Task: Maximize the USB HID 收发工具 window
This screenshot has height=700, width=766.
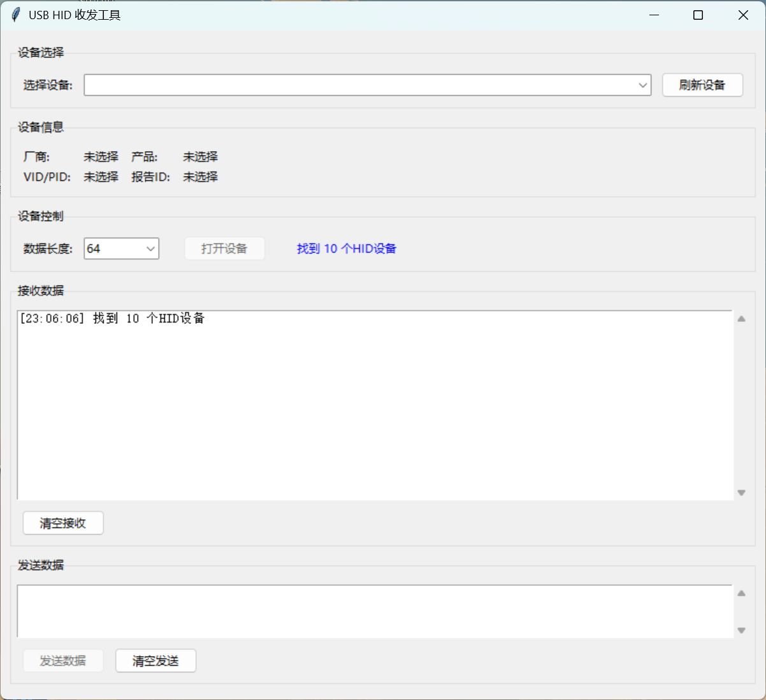Action: pyautogui.click(x=698, y=15)
